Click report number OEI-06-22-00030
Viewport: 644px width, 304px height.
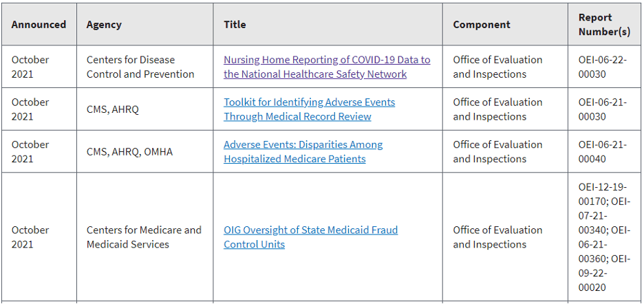coord(602,67)
